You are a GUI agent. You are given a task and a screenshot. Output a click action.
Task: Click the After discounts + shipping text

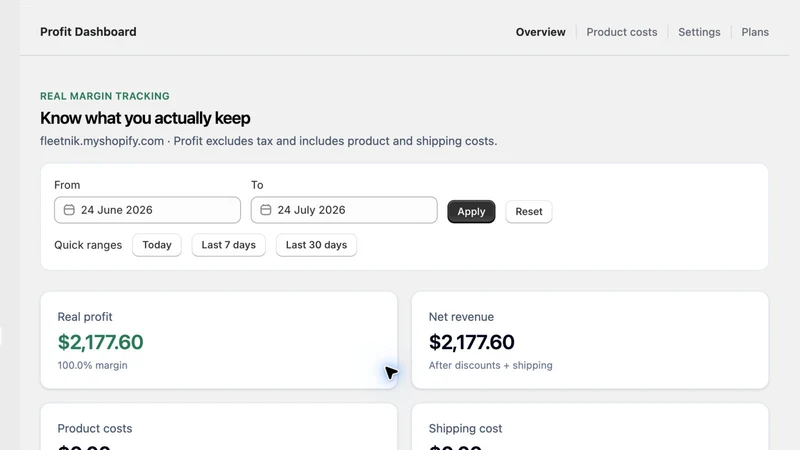[490, 365]
